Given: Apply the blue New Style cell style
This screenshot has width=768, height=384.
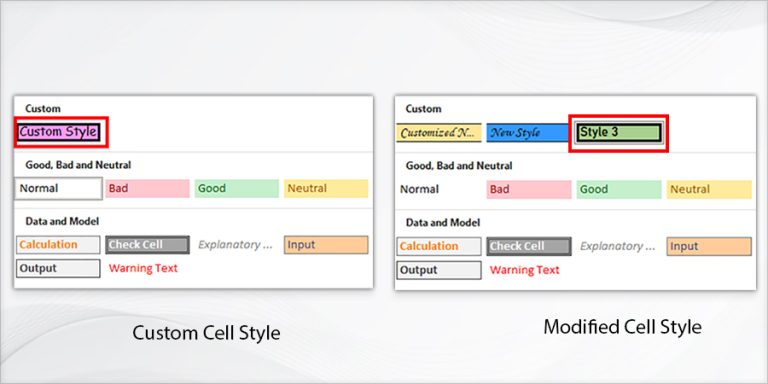Looking at the screenshot, I should click(528, 133).
